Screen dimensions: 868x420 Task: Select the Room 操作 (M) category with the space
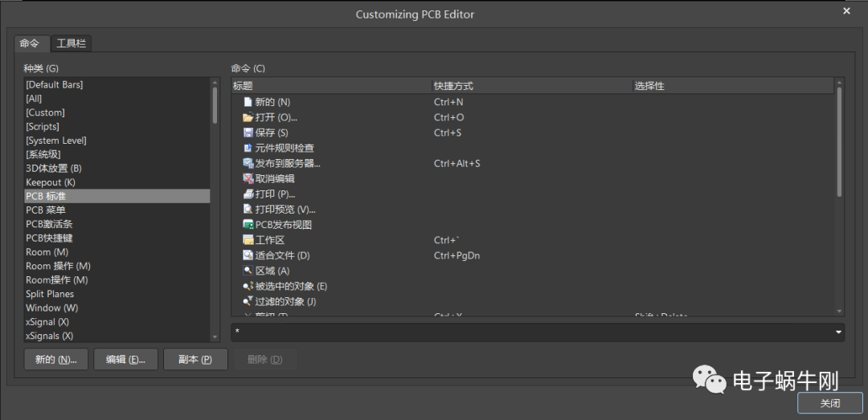(117, 266)
